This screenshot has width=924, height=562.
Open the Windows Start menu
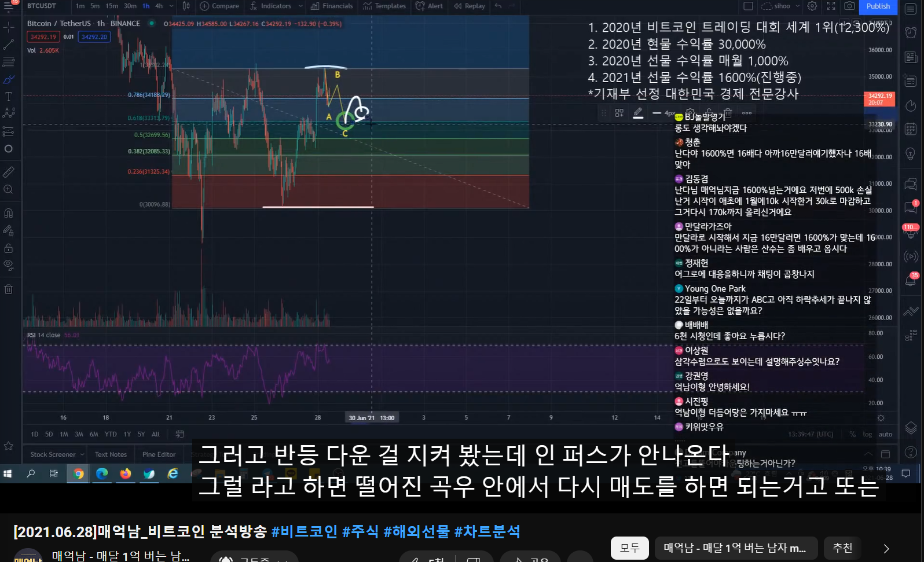pos(8,473)
